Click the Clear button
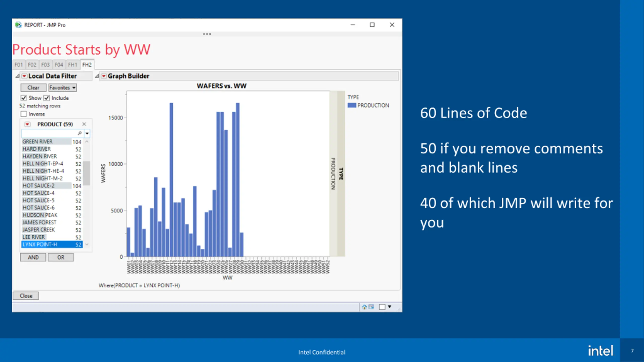 33,88
